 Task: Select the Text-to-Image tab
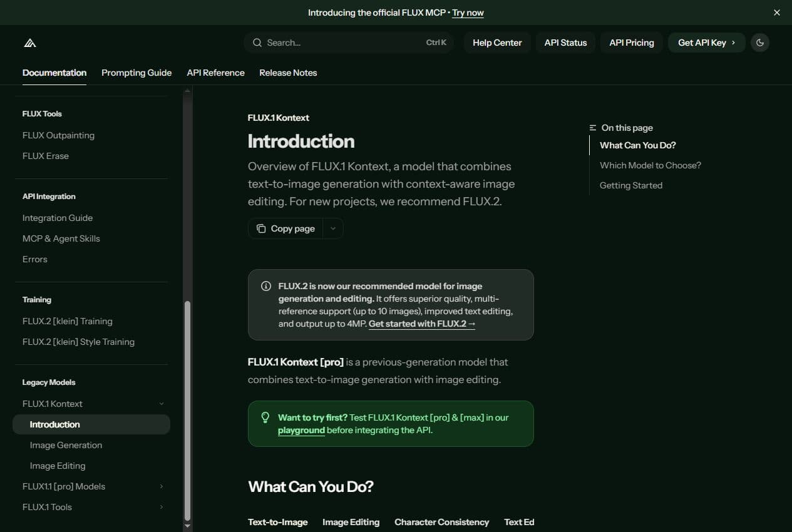click(278, 522)
